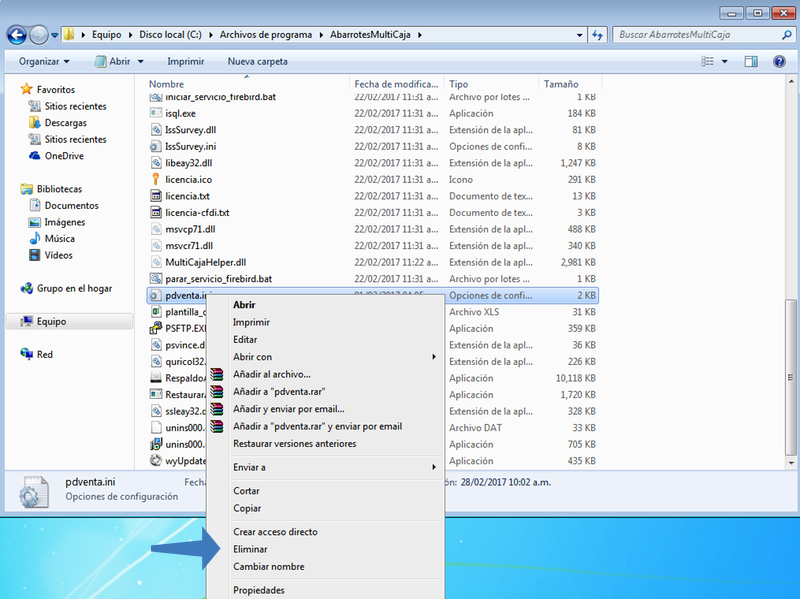Open the view options dropdown arrow

(724, 62)
